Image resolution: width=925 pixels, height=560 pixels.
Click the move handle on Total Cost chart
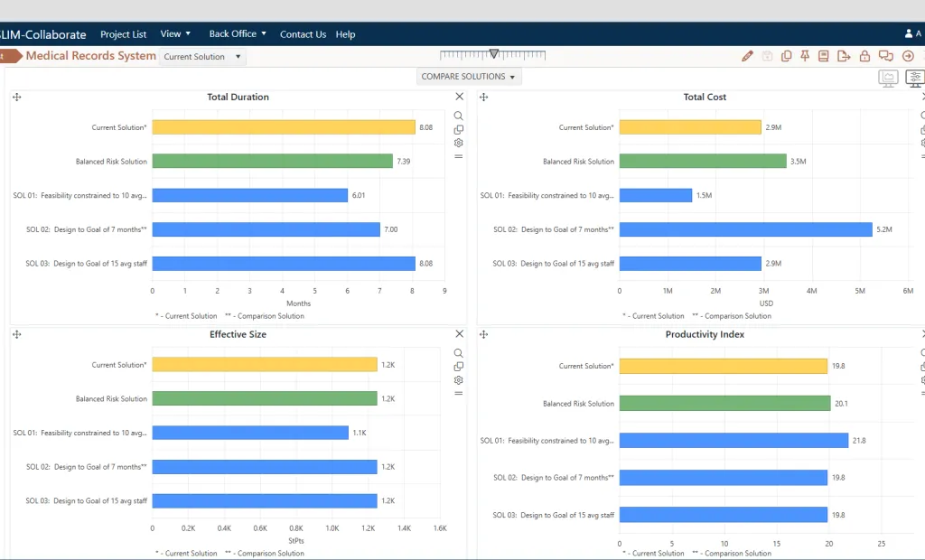484,97
